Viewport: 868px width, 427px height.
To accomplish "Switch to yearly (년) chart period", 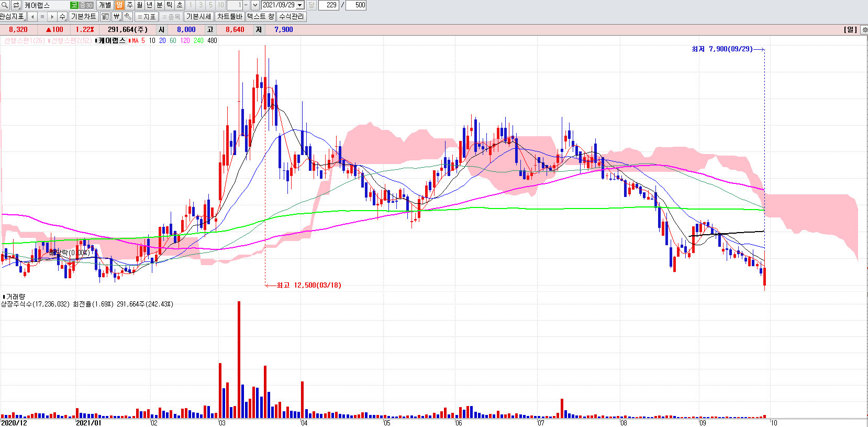I will 149,5.
